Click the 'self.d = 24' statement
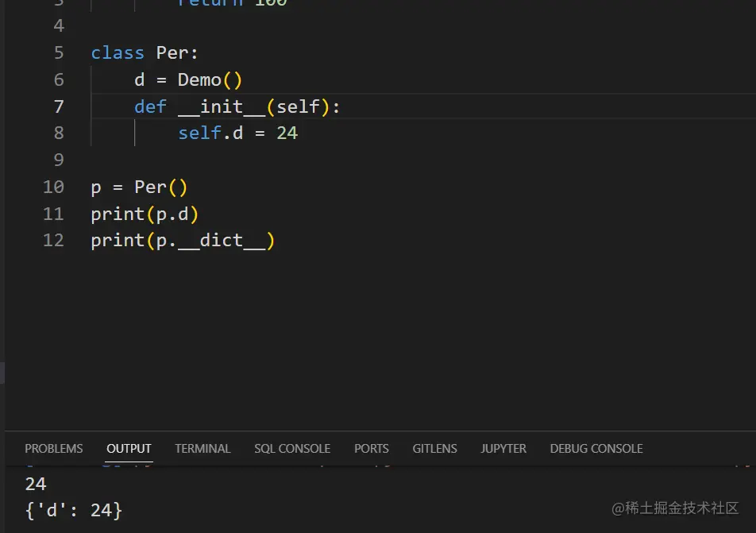 click(238, 133)
